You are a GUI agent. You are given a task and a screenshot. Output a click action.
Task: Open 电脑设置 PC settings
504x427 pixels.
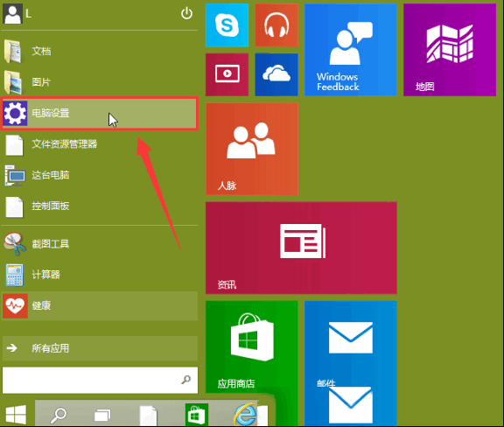pos(100,113)
